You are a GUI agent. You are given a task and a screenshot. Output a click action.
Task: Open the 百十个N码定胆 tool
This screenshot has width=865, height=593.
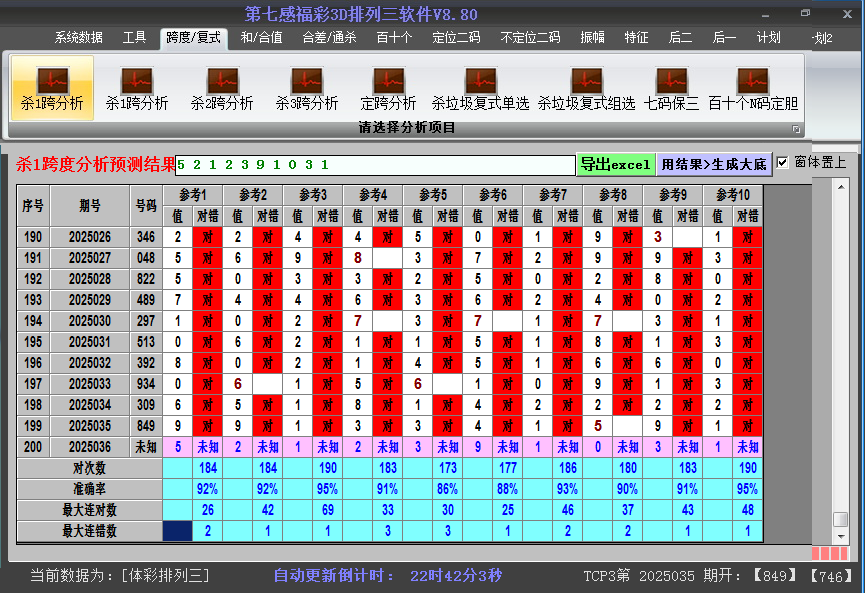point(753,88)
